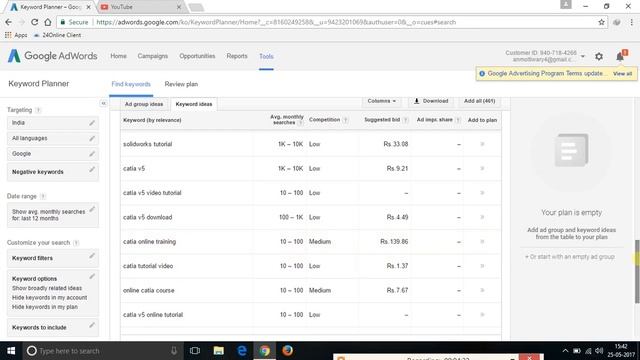Viewport: 640px width, 360px height.
Task: Select the Keyword ideas tab
Action: pyautogui.click(x=194, y=104)
